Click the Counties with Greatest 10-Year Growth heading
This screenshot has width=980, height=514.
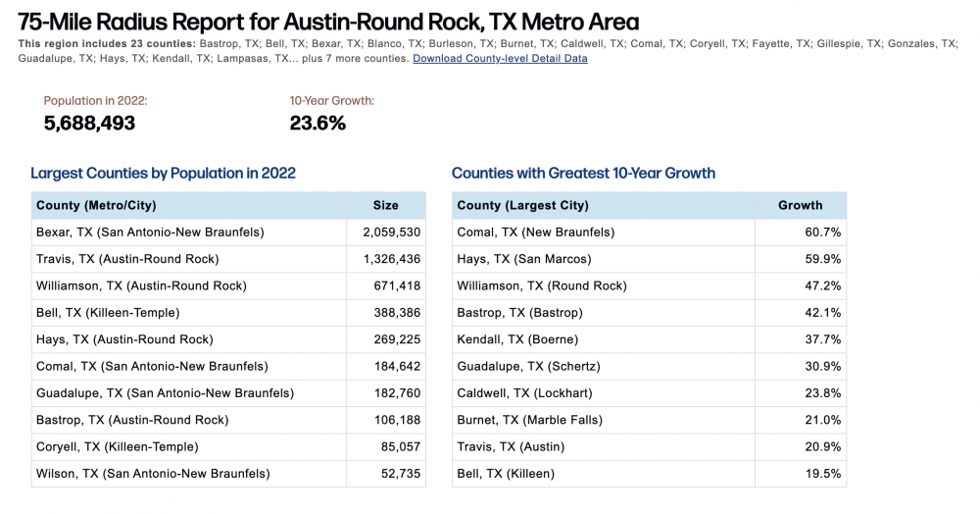(583, 174)
